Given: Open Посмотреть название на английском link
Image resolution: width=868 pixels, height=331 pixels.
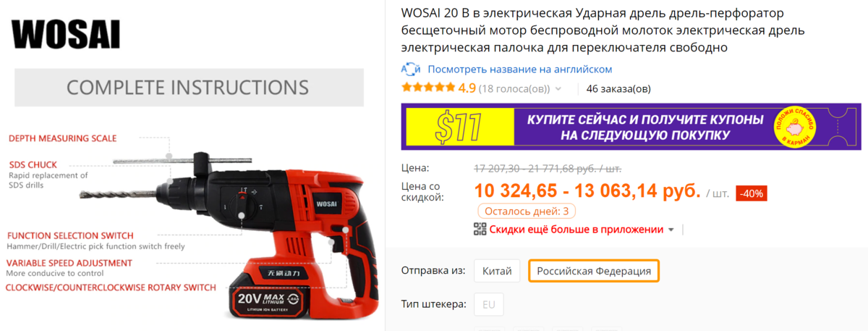Looking at the screenshot, I should click(x=520, y=70).
